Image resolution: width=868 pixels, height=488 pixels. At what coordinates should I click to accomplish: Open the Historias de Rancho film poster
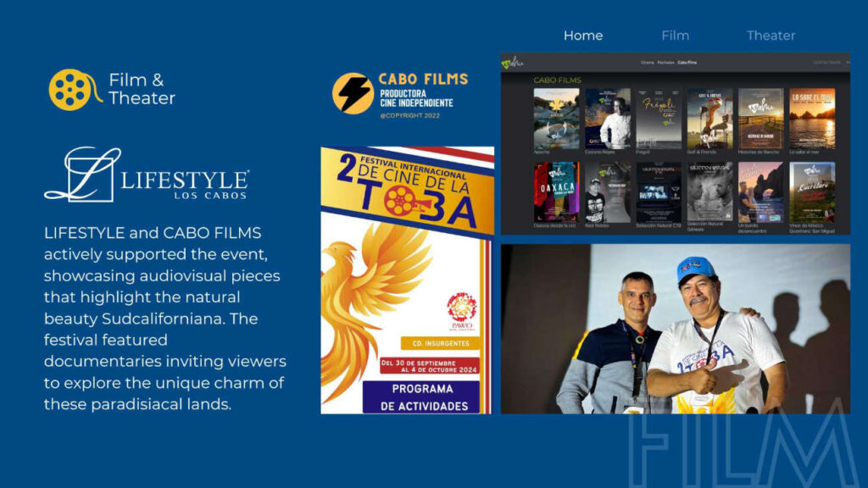pos(760,119)
